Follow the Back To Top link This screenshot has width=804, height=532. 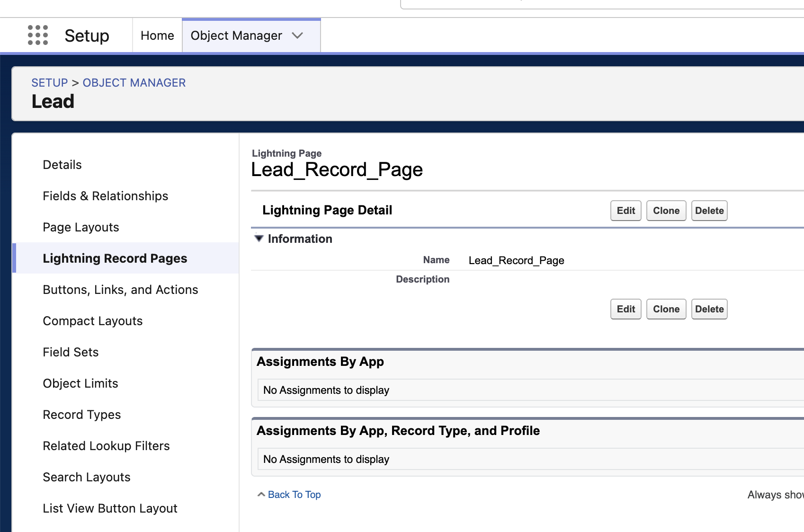pos(294,495)
